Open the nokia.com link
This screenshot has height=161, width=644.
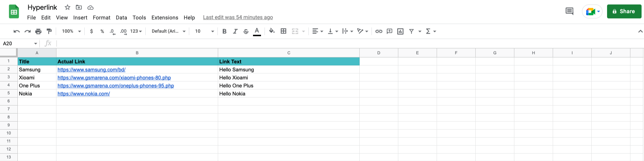coord(84,94)
